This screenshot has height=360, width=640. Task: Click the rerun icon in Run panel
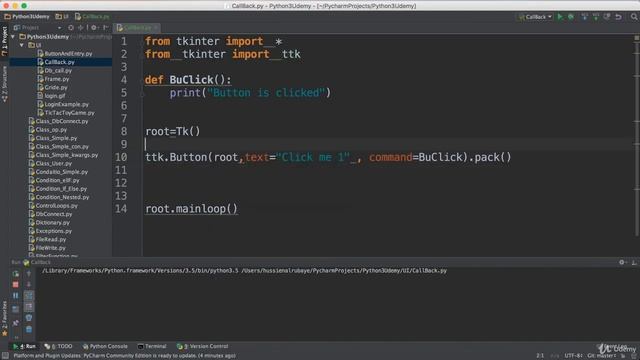pyautogui.click(x=16, y=274)
